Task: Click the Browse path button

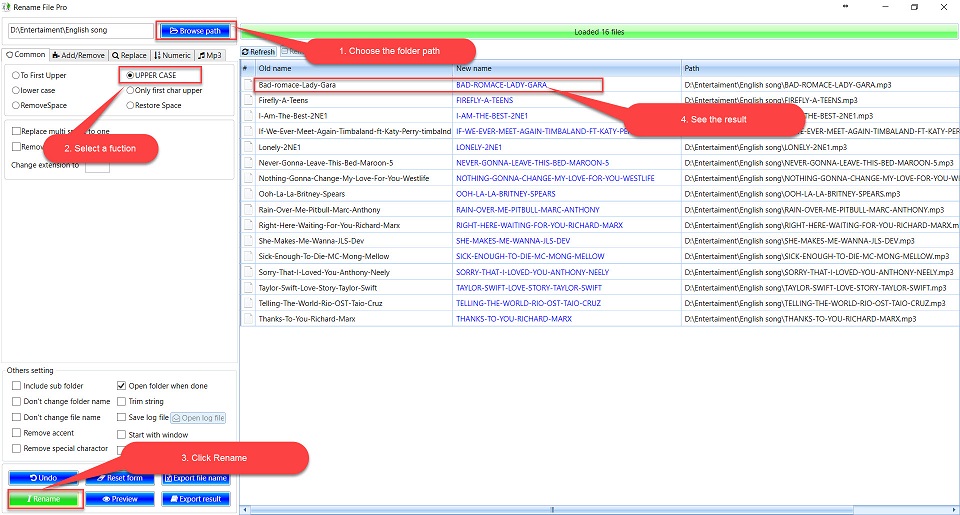Action: point(195,31)
